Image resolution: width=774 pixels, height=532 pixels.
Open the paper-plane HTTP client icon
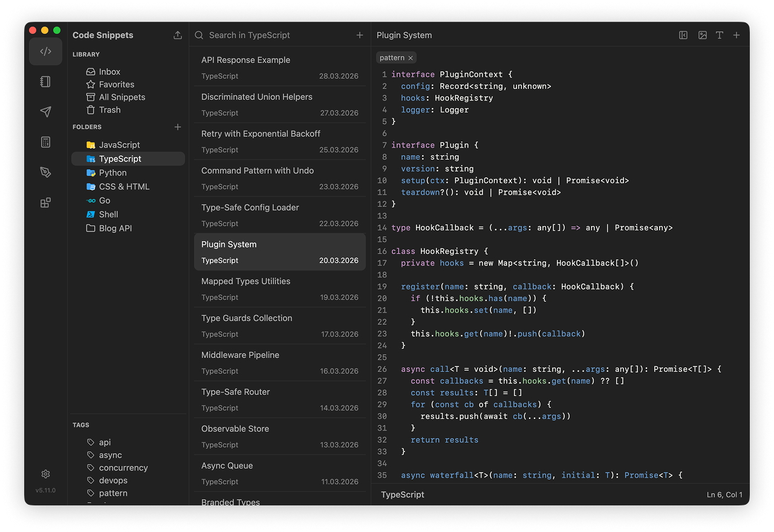point(45,112)
